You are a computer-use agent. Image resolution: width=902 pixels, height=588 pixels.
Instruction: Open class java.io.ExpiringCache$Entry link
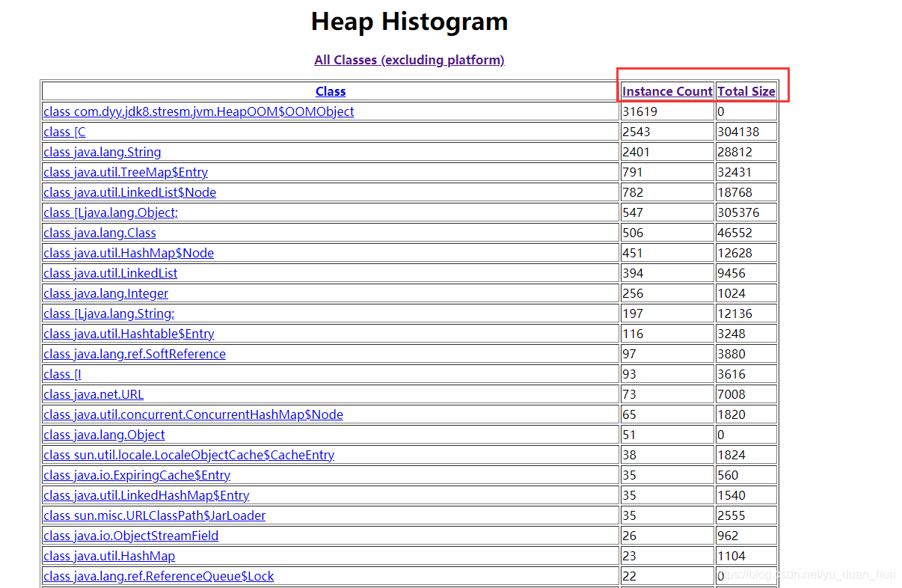137,475
